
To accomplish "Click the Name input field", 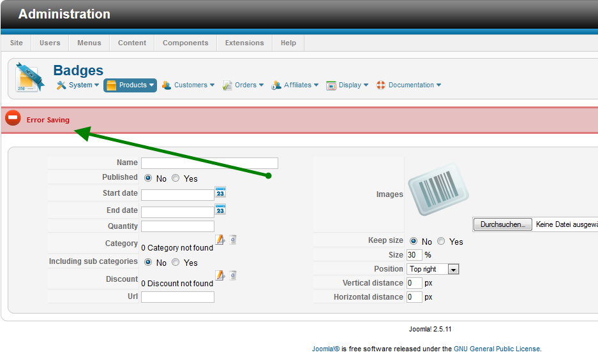I will pyautogui.click(x=209, y=163).
